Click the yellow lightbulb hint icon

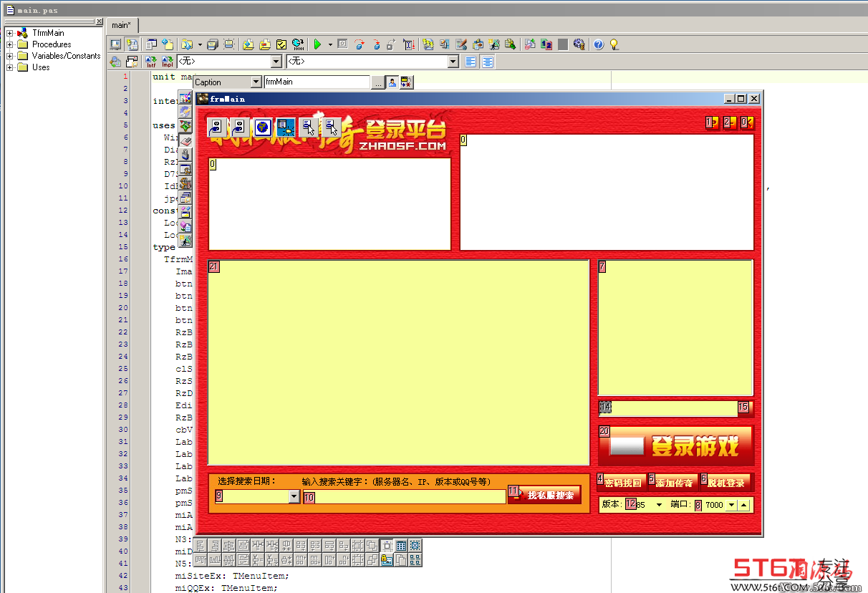(614, 44)
